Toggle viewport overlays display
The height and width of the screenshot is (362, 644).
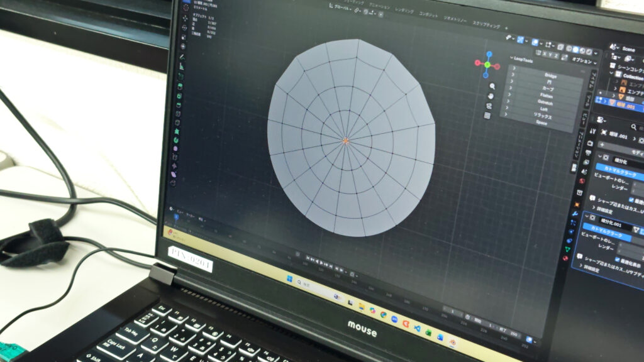[535, 42]
